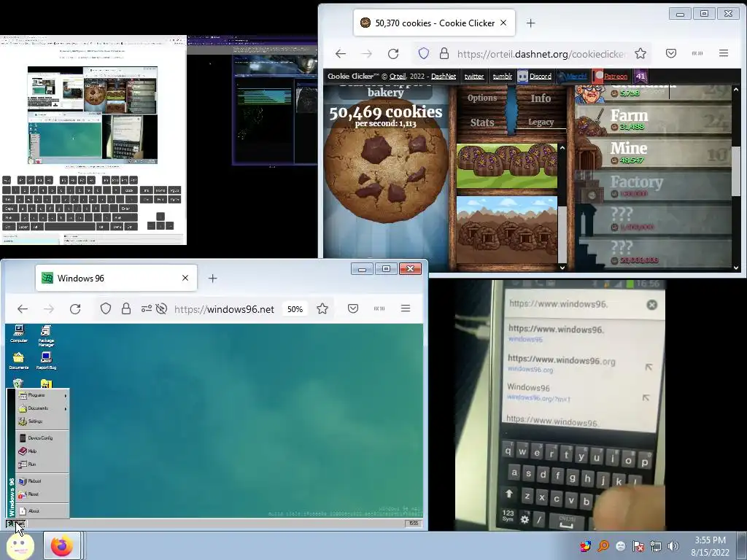Screen dimensions: 747x560
Task: Buy a Mine building in the store
Action: [653, 152]
